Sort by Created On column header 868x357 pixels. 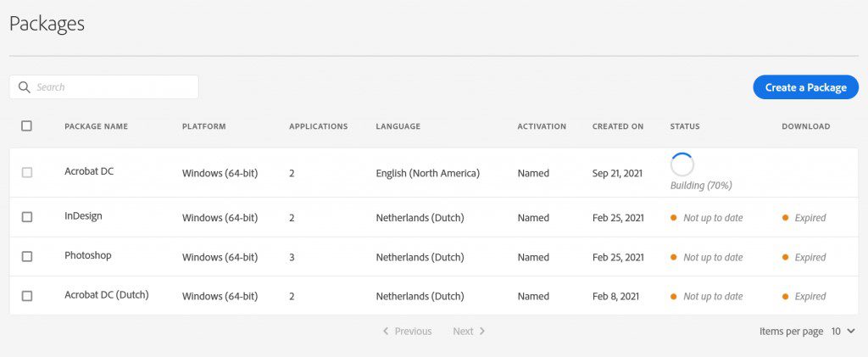(617, 126)
